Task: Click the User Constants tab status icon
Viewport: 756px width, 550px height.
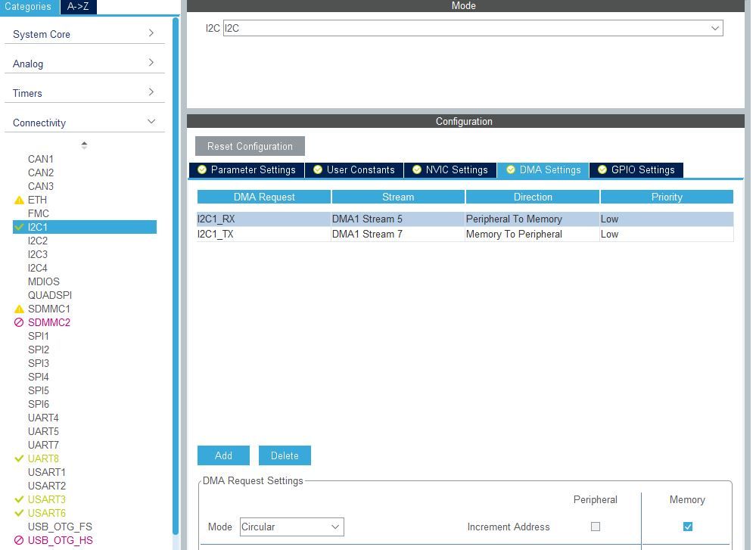Action: click(318, 169)
